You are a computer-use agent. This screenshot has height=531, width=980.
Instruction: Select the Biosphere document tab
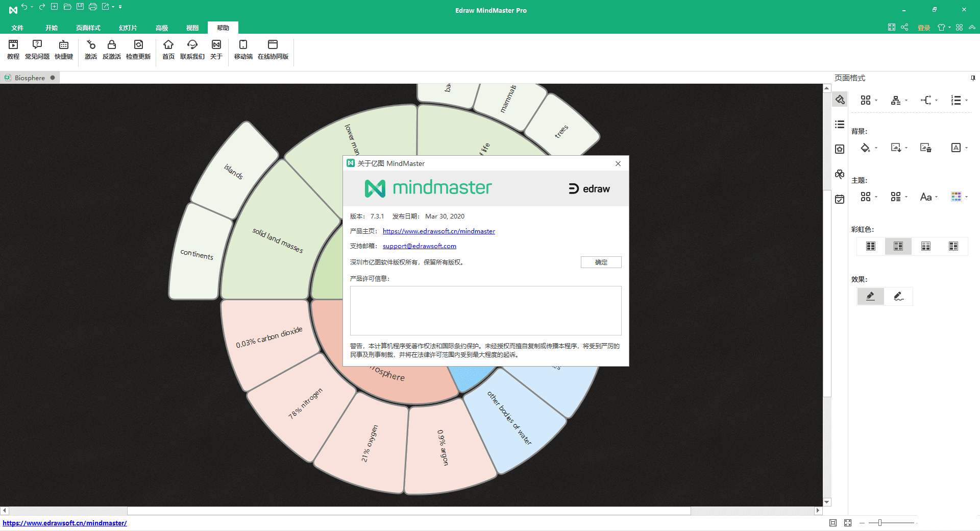(30, 78)
